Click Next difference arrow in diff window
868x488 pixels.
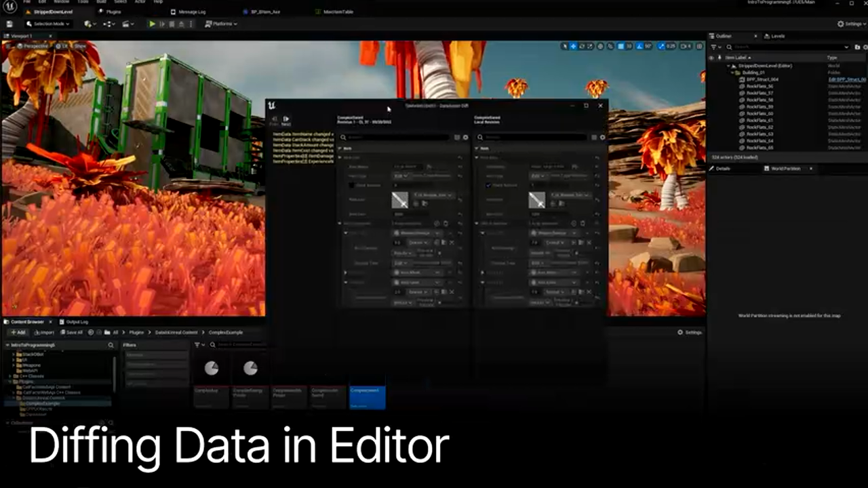pyautogui.click(x=286, y=120)
